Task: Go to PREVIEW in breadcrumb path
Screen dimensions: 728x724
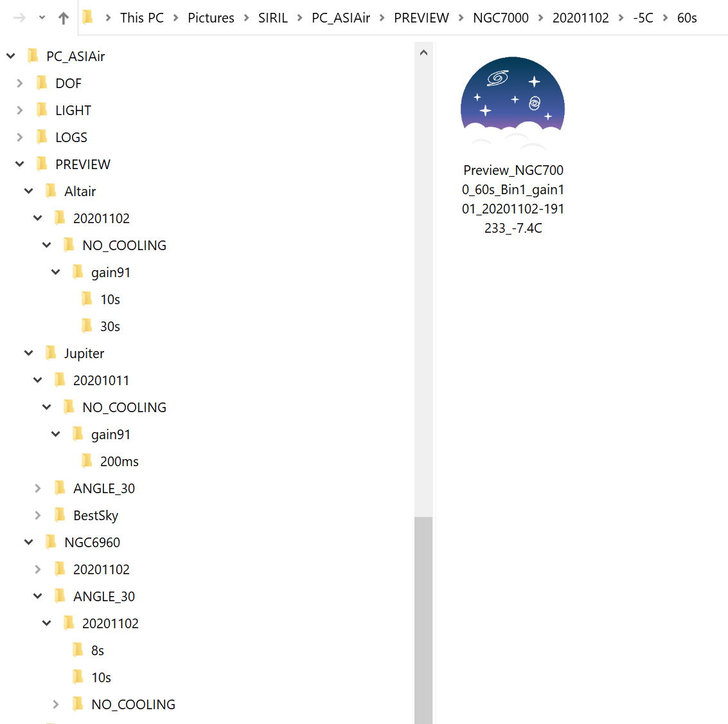Action: pyautogui.click(x=421, y=17)
